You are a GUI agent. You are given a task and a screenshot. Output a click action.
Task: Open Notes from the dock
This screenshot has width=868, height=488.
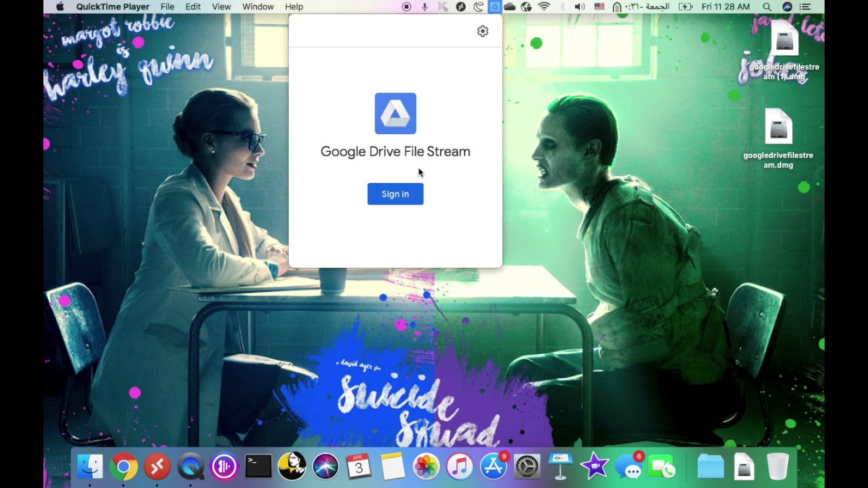click(393, 466)
